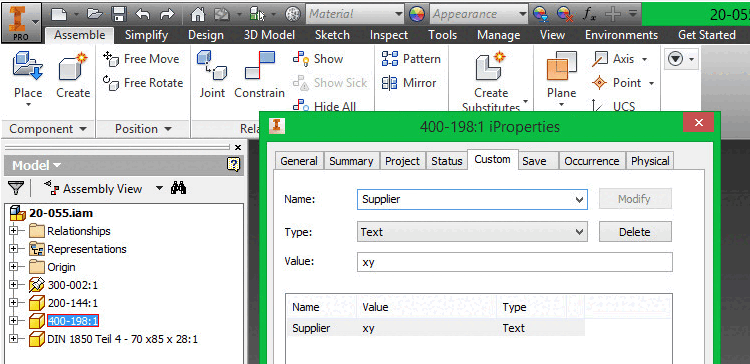Viewport: 750px width, 364px height.
Task: Open a file with the folder icon
Action: click(94, 14)
